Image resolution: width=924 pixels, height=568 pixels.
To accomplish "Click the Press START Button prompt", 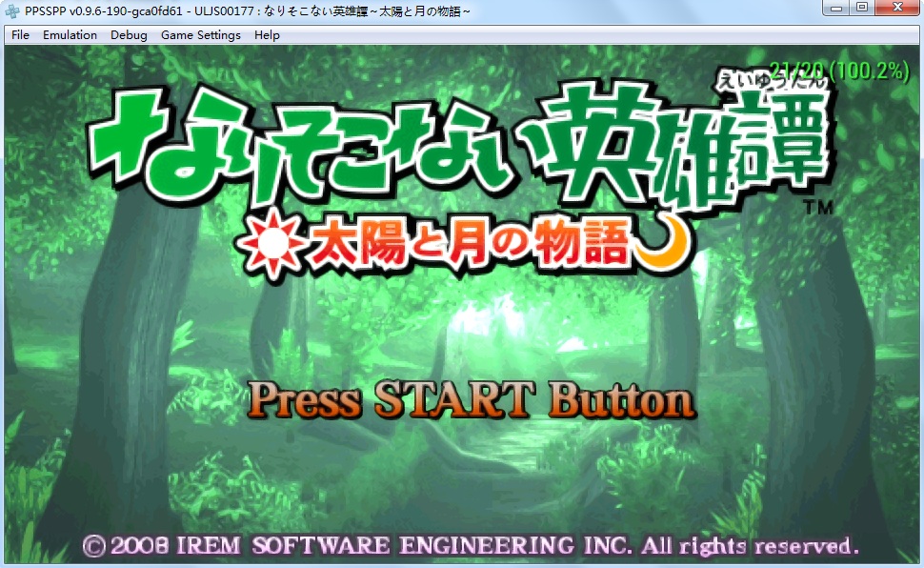I will 471,401.
